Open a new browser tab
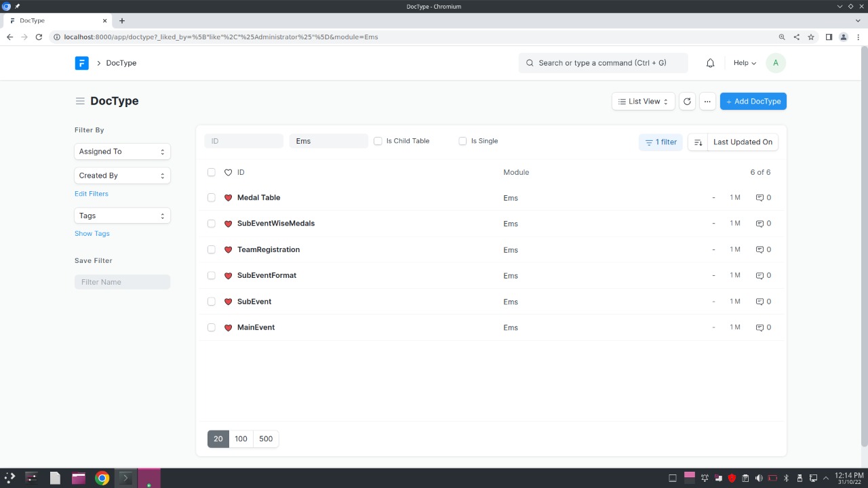Viewport: 868px width, 488px height. coord(122,21)
